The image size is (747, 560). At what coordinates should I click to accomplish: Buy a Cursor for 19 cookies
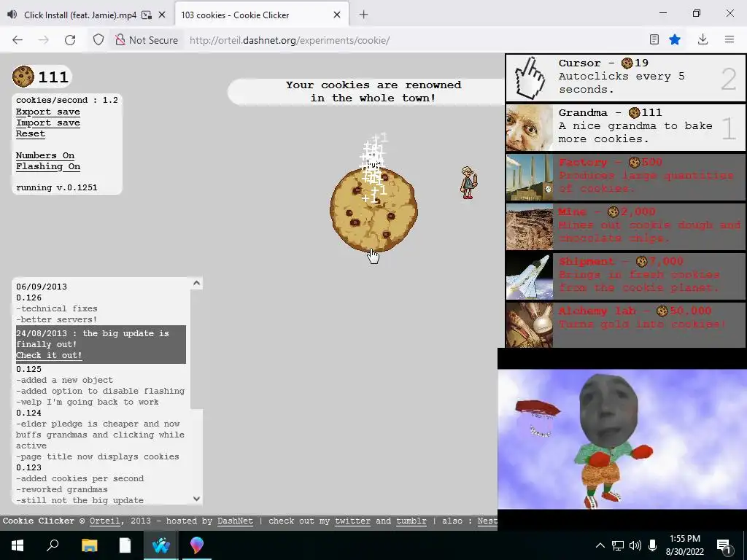click(625, 77)
